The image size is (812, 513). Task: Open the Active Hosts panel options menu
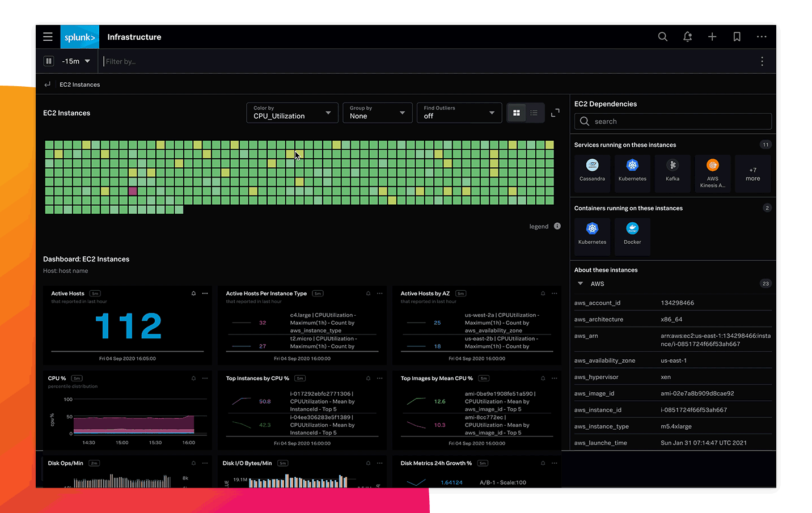(x=205, y=294)
